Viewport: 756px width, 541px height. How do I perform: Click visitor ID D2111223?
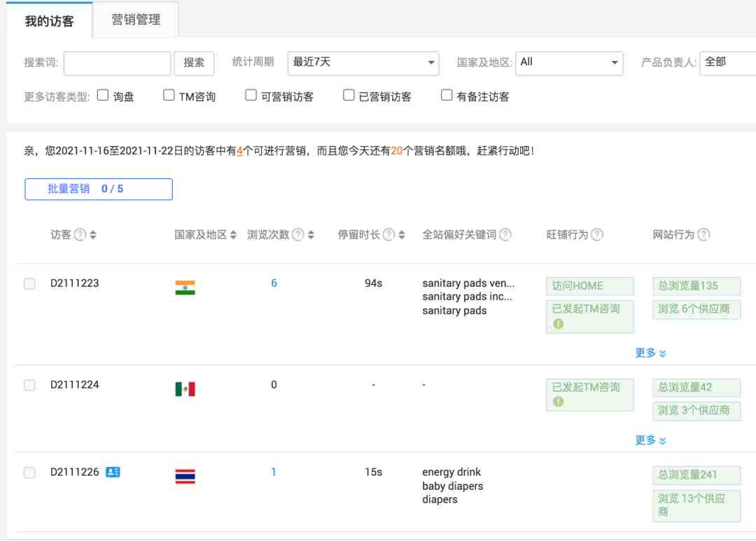tap(75, 283)
